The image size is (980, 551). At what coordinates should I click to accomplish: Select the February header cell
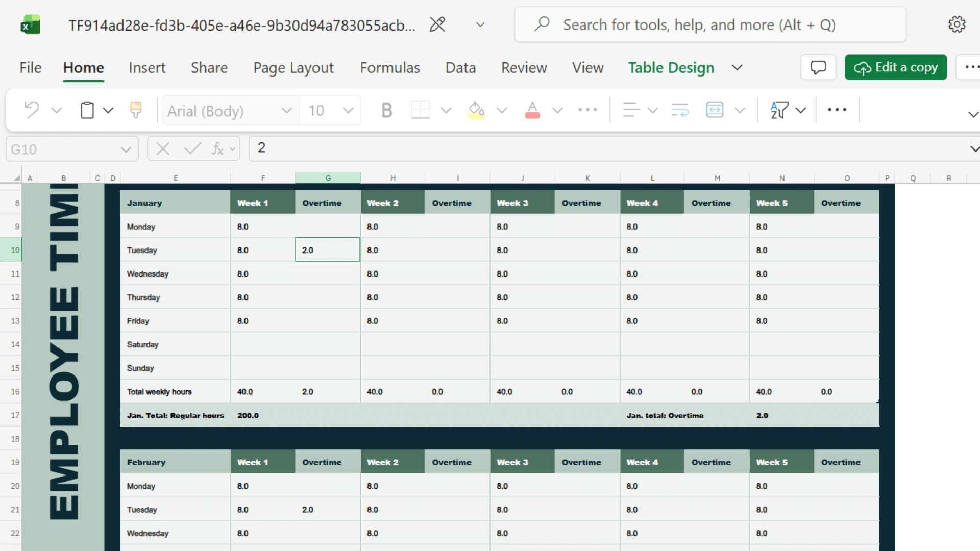pos(175,462)
